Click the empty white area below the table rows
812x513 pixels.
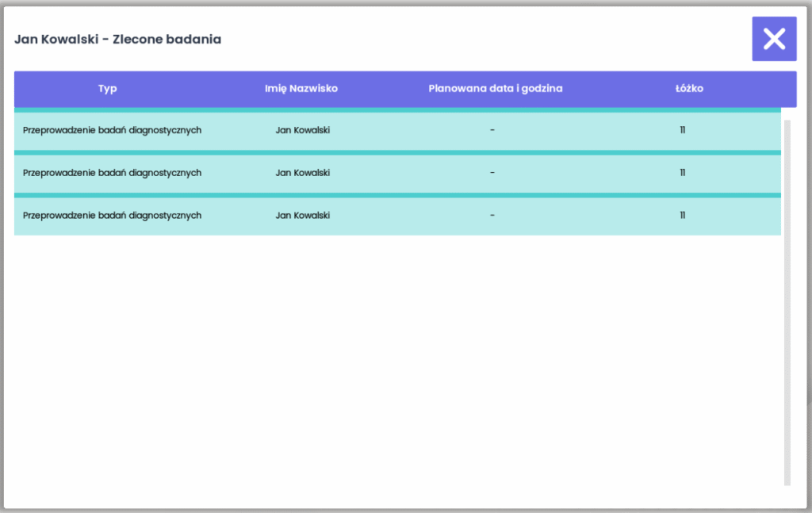[396, 357]
